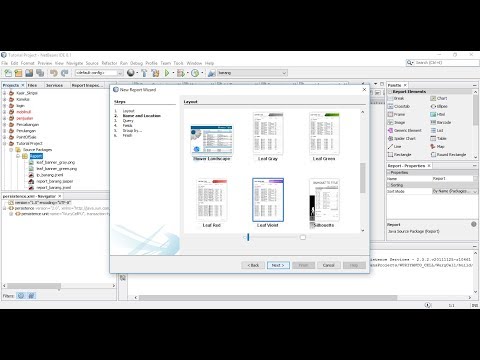Select the Round Rectangle element in Palette
This screenshot has width=480, height=360.
click(x=448, y=155)
